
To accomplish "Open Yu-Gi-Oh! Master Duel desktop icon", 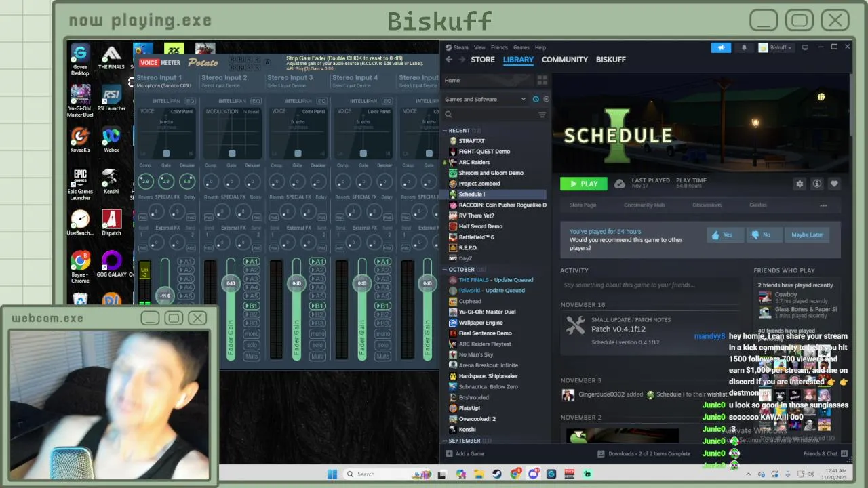I will tap(80, 101).
